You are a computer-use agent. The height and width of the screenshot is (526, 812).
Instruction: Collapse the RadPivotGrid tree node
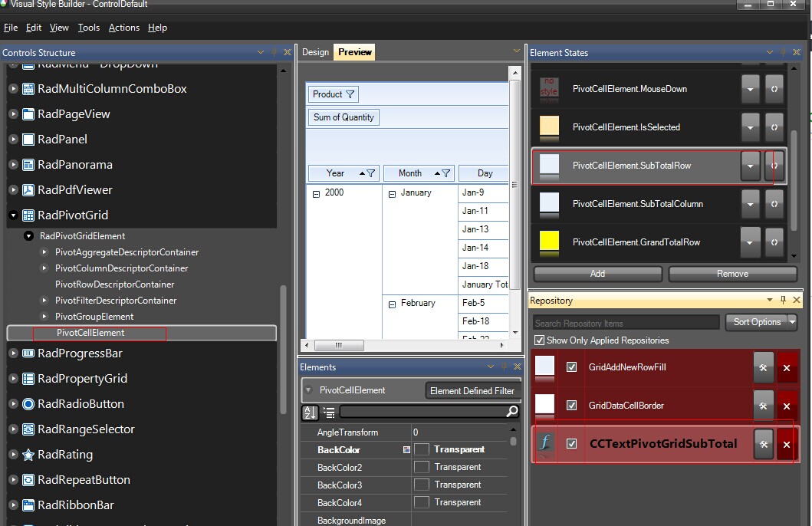pyautogui.click(x=14, y=215)
